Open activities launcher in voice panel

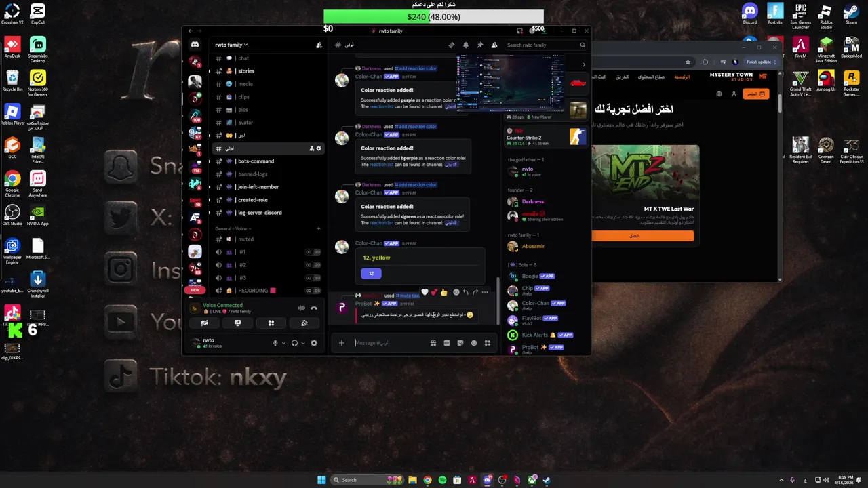pos(271,323)
